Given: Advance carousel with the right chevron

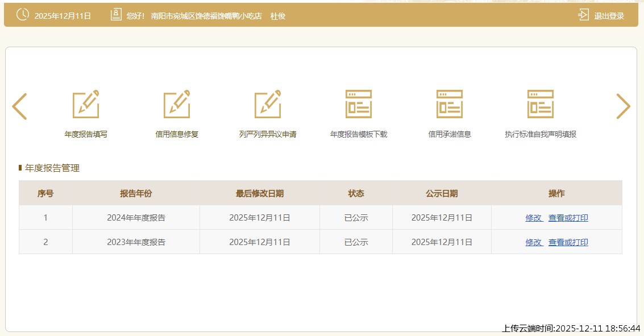Looking at the screenshot, I should 623,106.
